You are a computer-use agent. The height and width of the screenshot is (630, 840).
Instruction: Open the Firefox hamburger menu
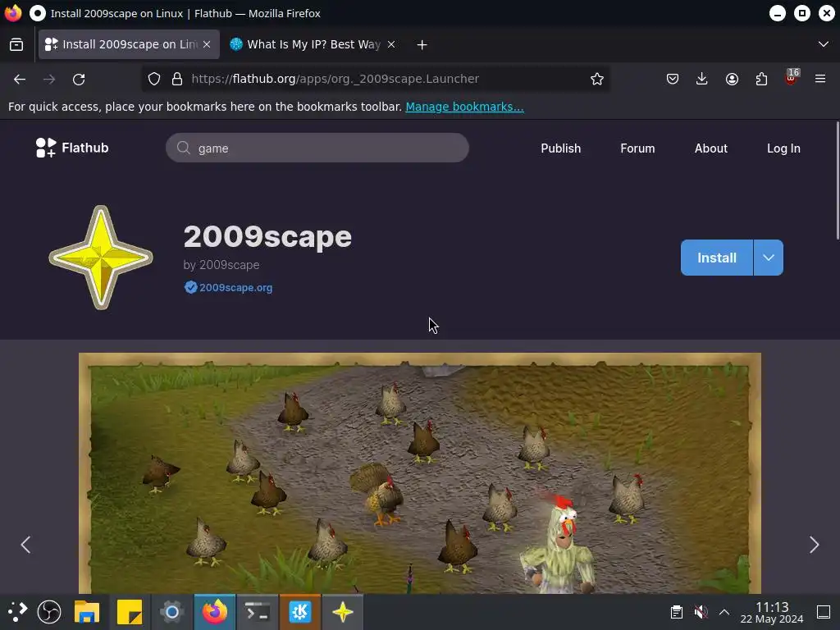tap(820, 80)
